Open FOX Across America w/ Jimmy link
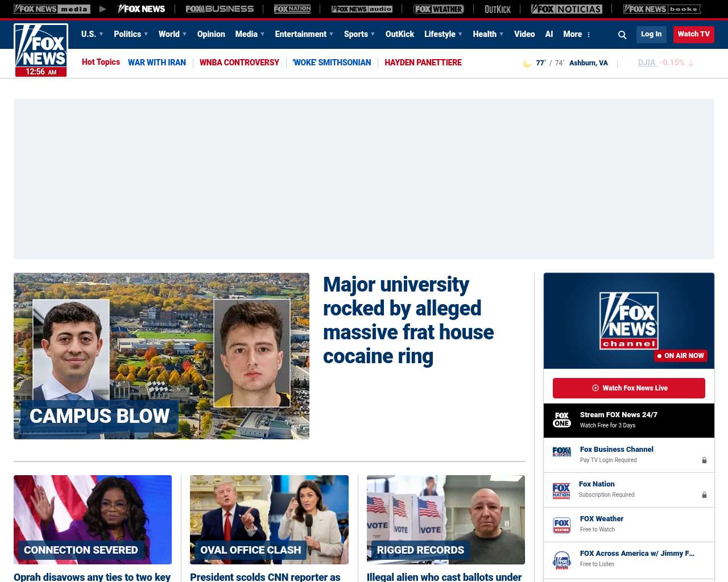 [637, 554]
